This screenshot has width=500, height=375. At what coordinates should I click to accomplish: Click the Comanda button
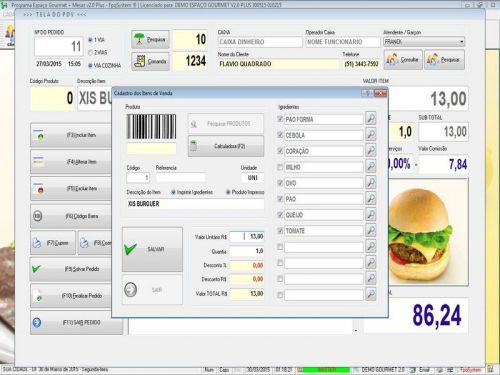tap(150, 61)
